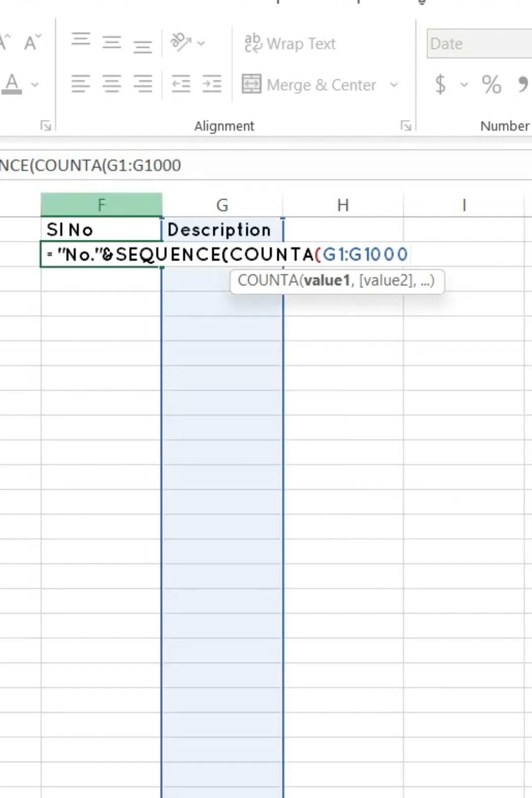
Task: Select the column G header
Action: pos(222,205)
